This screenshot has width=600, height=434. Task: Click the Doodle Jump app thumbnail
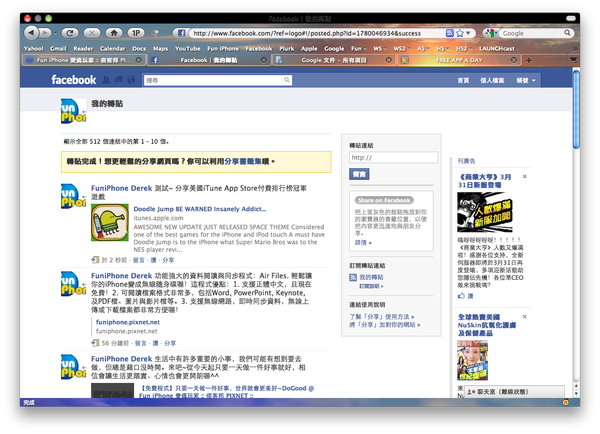pos(110,222)
